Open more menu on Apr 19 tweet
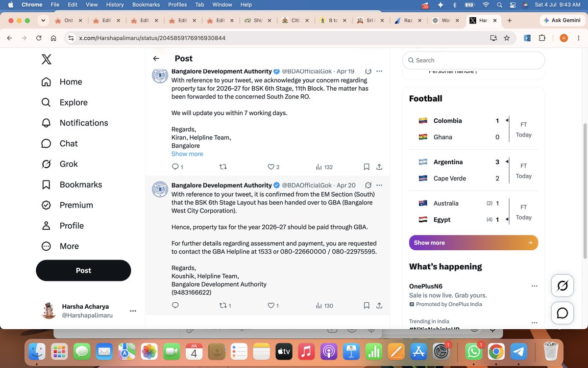588x368 pixels. click(379, 72)
